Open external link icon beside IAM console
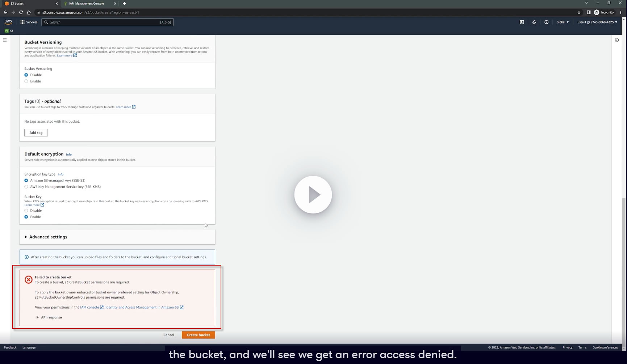Viewport: 627px width, 364px height. coord(102,307)
